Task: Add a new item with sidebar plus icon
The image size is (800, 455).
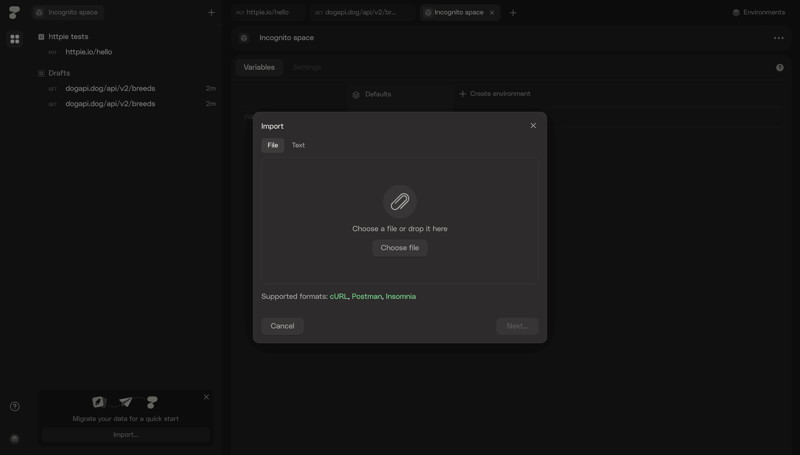Action: click(x=211, y=12)
